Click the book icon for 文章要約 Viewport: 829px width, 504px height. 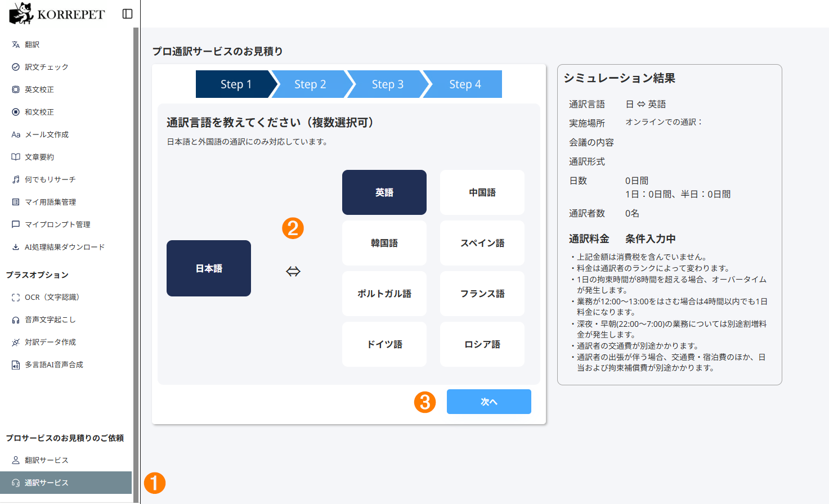[x=16, y=157]
